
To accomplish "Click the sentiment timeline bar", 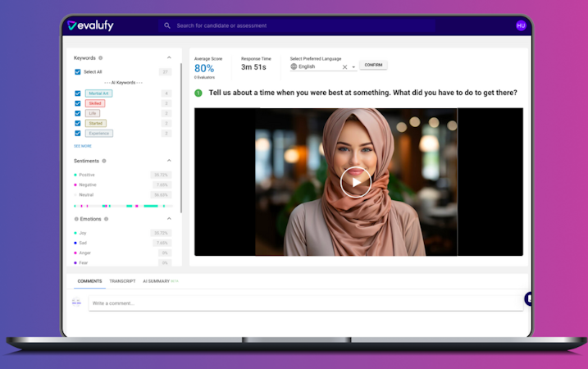I will pos(123,206).
